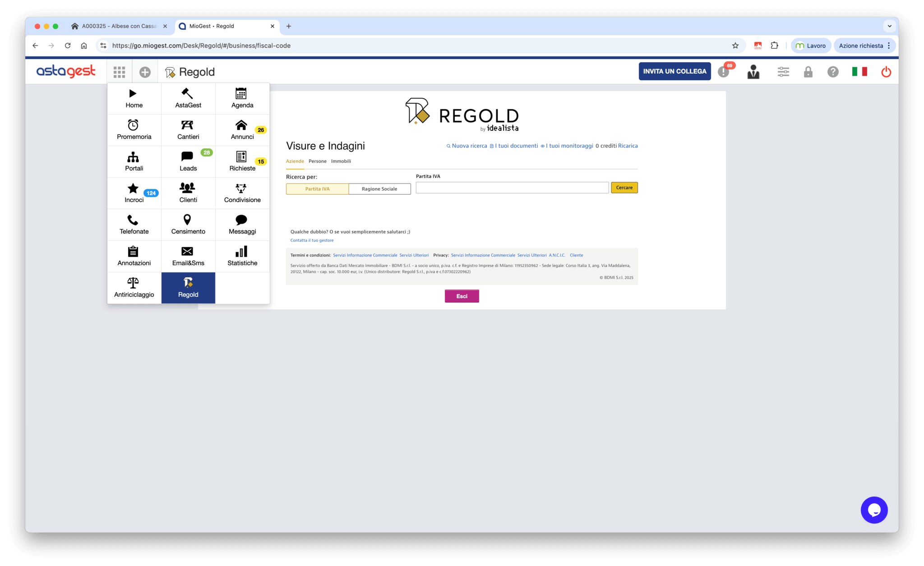924x566 pixels.
Task: Log out with the power icon
Action: point(886,72)
